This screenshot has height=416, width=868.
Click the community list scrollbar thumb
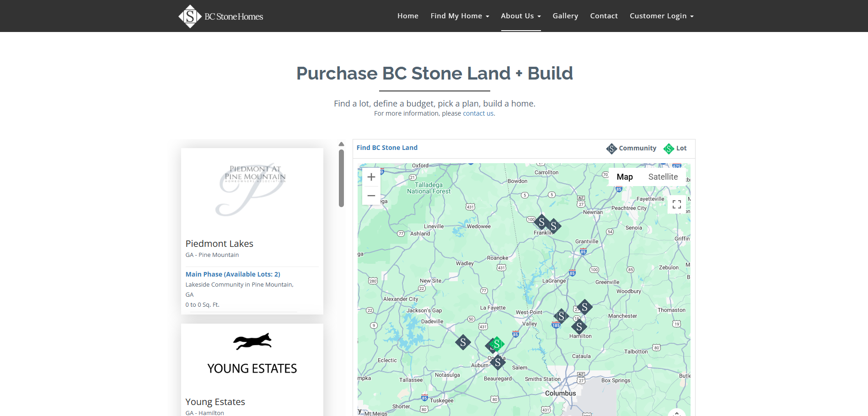[341, 178]
